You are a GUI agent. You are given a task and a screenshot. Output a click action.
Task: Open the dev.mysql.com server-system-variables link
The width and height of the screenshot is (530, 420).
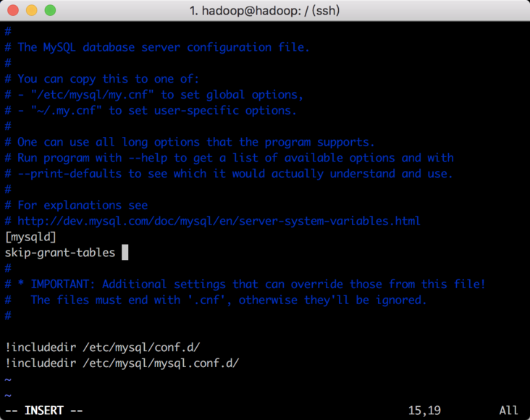[219, 221]
